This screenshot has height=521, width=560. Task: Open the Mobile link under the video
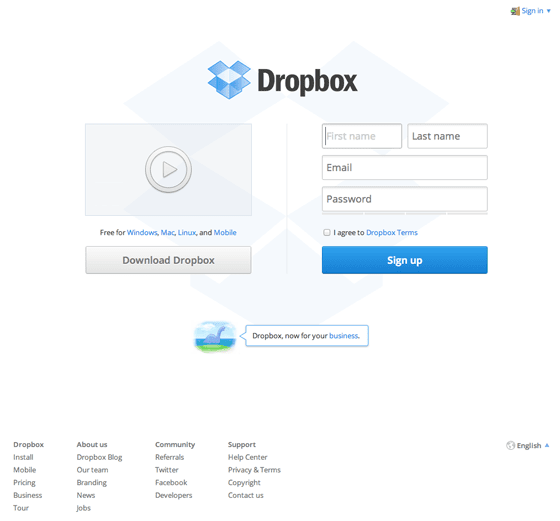tap(225, 232)
